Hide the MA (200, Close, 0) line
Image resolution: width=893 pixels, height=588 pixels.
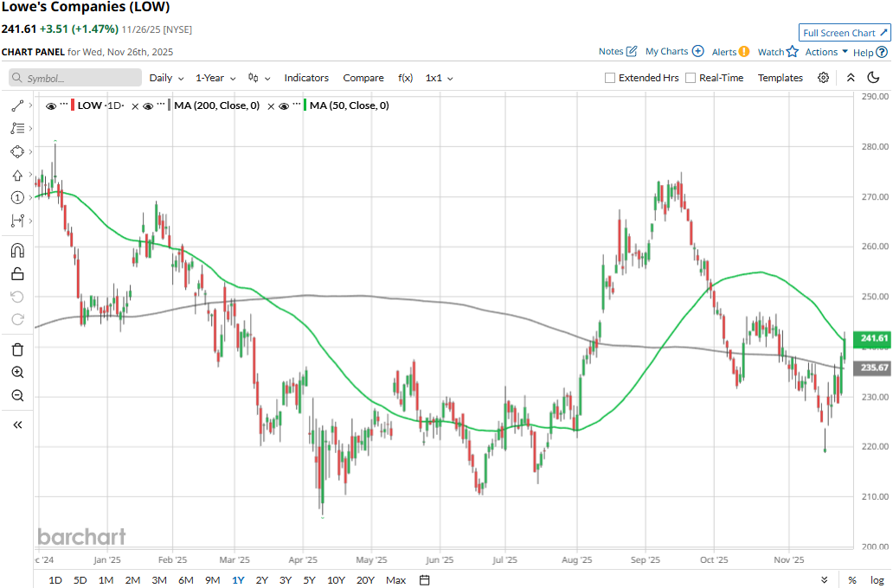(148, 106)
